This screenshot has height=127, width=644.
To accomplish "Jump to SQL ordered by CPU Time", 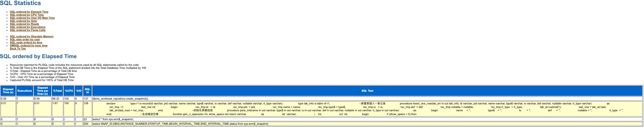I will (27, 15).
